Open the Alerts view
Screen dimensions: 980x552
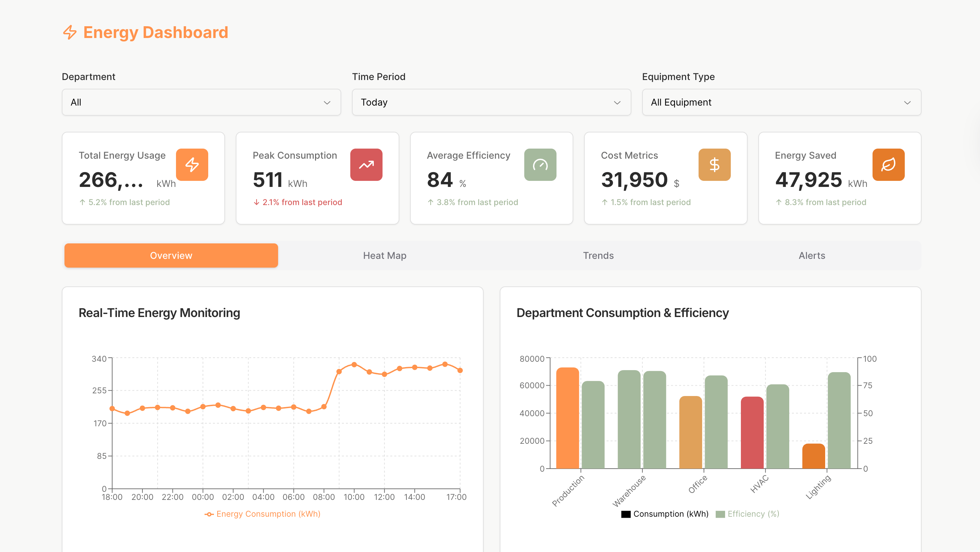pos(811,255)
